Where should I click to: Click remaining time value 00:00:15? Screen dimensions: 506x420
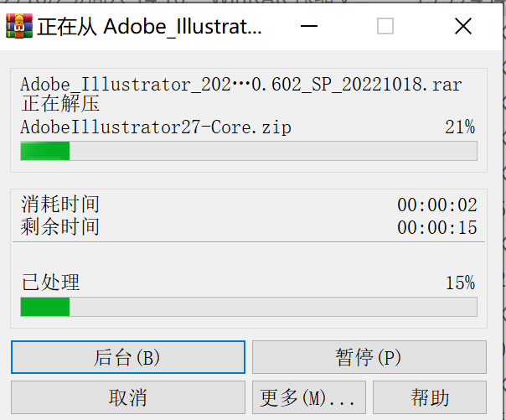pos(437,227)
